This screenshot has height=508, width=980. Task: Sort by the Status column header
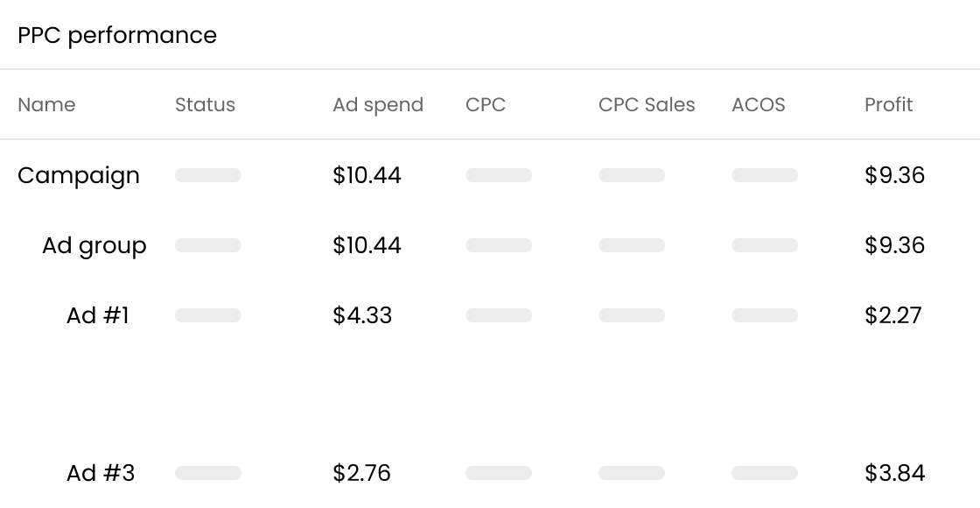pos(206,104)
